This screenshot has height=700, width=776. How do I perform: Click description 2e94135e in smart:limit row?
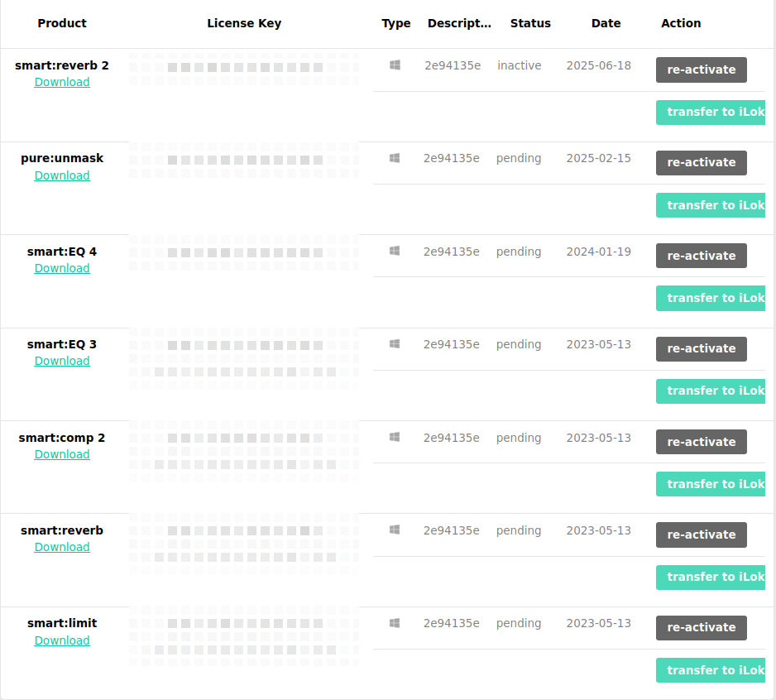point(452,623)
